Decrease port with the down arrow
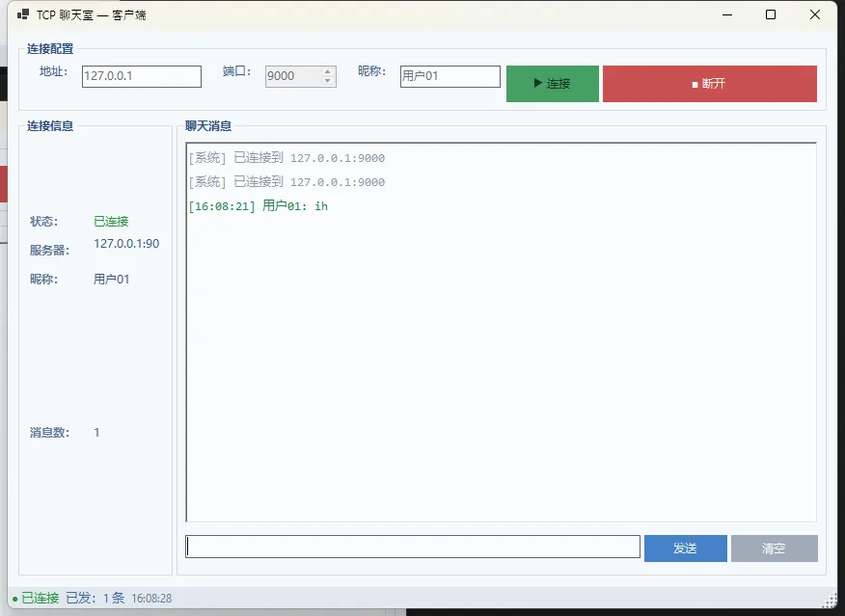 click(328, 81)
